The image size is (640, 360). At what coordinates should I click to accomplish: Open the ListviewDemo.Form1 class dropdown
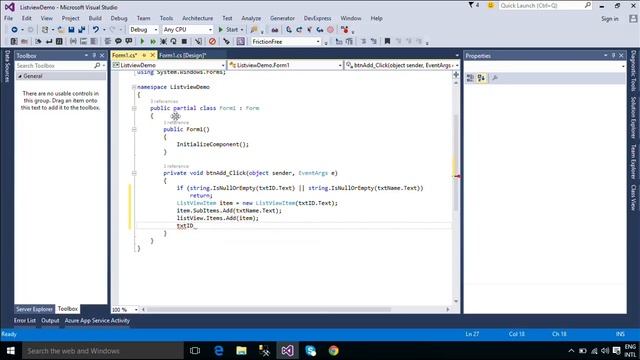pyautogui.click(x=285, y=65)
